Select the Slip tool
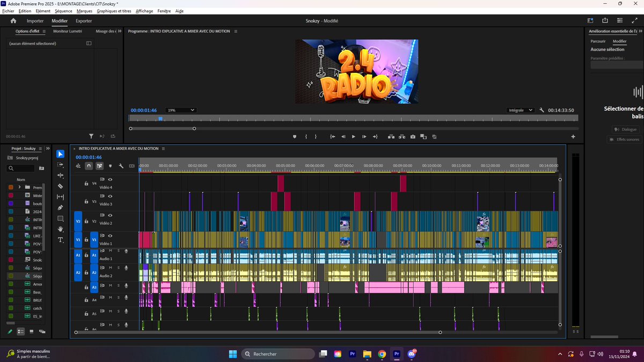The image size is (644, 362). click(60, 197)
